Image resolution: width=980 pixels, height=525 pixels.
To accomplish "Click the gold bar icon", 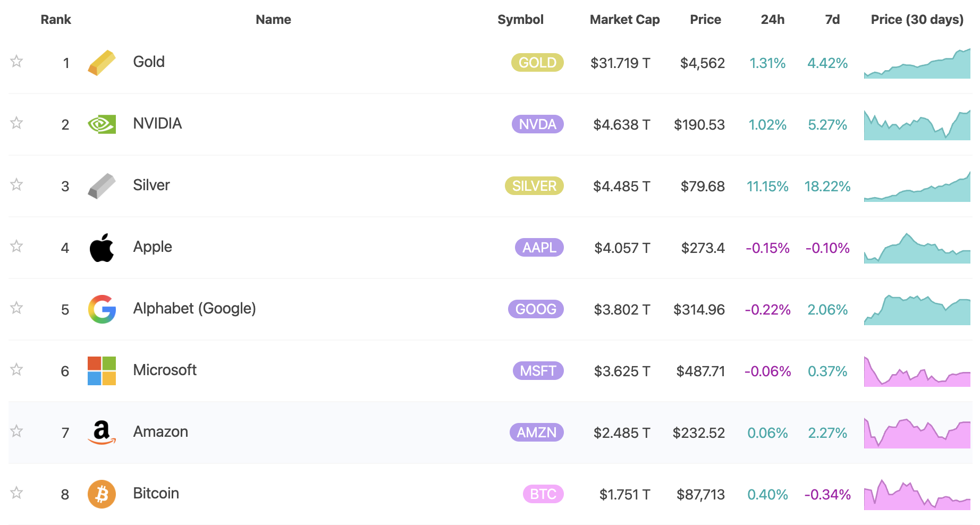I will pos(102,63).
